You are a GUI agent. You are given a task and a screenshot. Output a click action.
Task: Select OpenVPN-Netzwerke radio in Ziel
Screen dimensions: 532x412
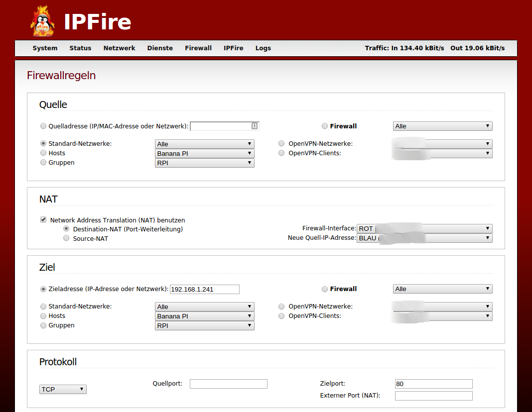281,307
